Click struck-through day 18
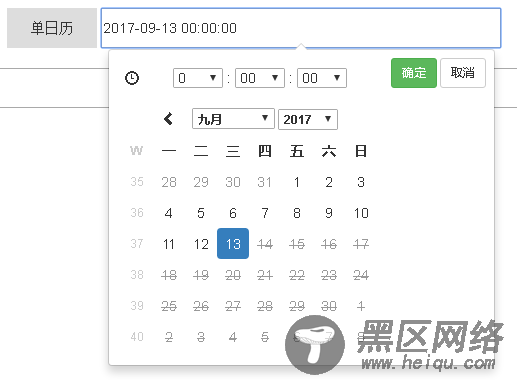 [169, 275]
